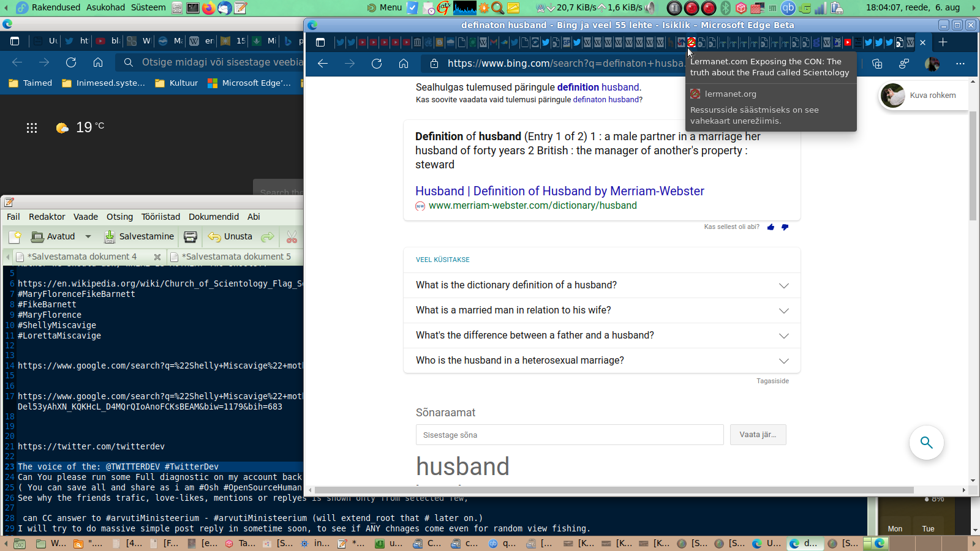This screenshot has width=980, height=551.
Task: Click the Salvestamine save button
Action: click(x=139, y=237)
